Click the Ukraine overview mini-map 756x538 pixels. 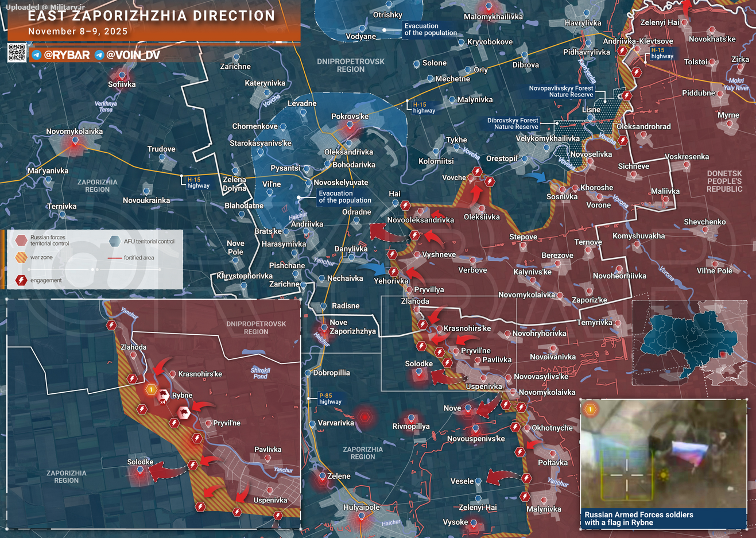pos(689,343)
